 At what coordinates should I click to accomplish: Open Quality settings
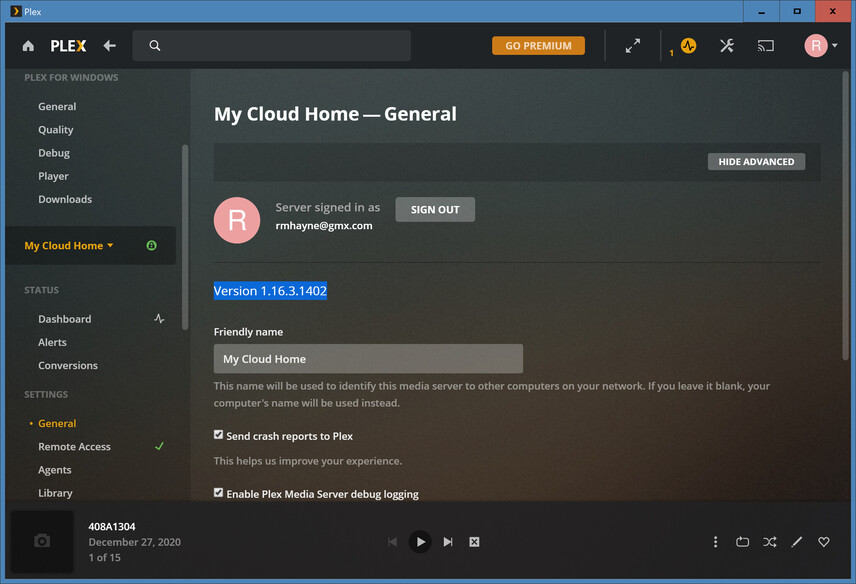point(56,130)
